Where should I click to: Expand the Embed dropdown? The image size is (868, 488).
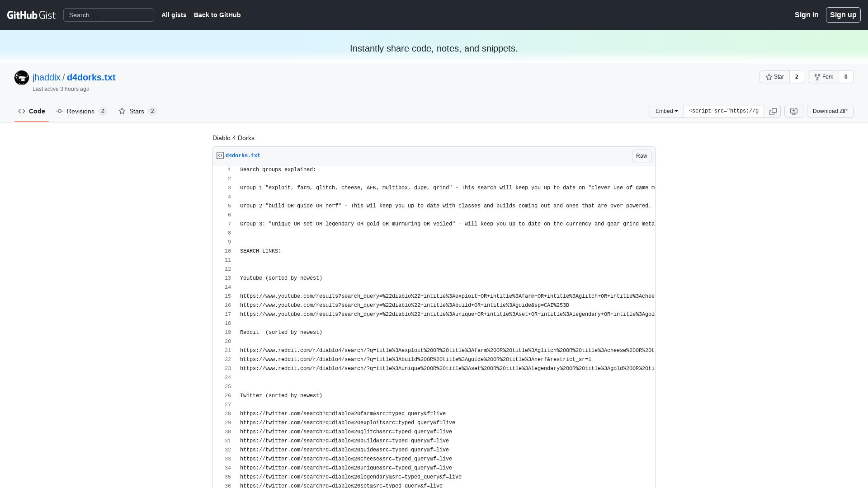(x=666, y=111)
